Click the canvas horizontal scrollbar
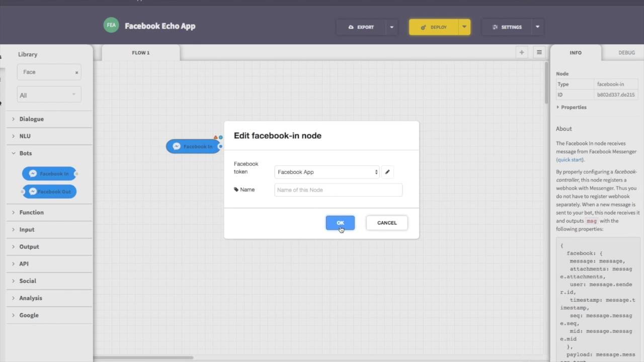Image resolution: width=644 pixels, height=362 pixels. [x=143, y=357]
